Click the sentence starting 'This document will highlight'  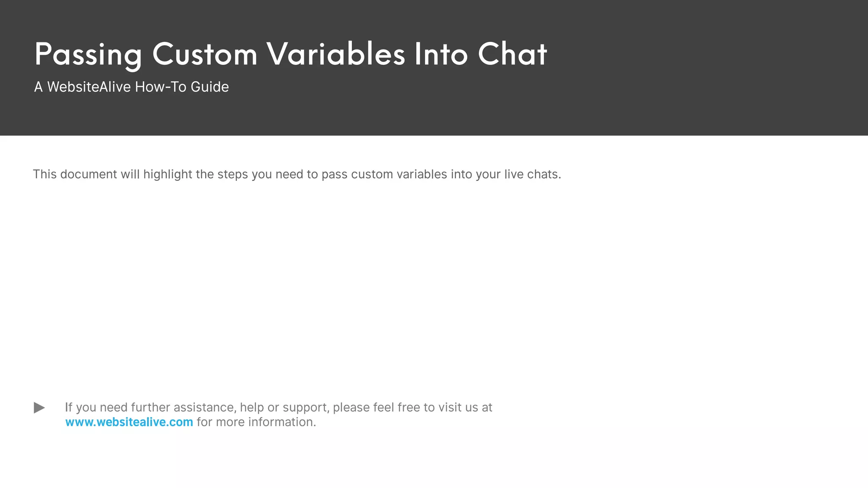tap(297, 175)
